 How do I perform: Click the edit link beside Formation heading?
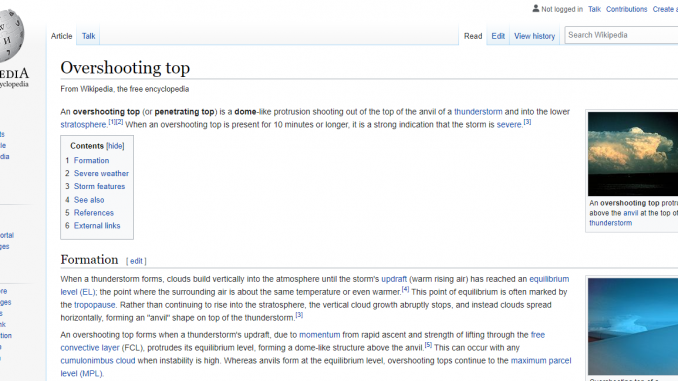point(136,261)
